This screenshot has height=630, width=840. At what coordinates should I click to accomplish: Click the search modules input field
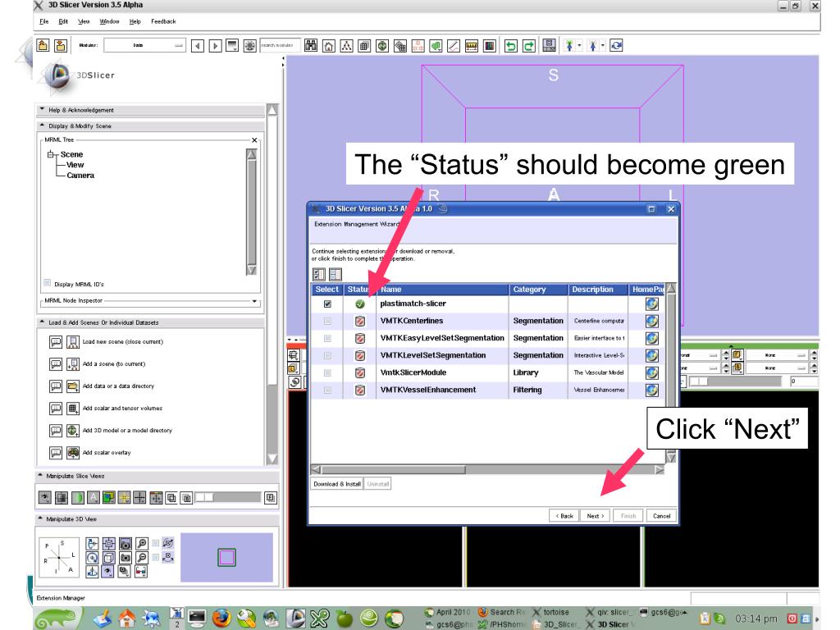pos(280,46)
